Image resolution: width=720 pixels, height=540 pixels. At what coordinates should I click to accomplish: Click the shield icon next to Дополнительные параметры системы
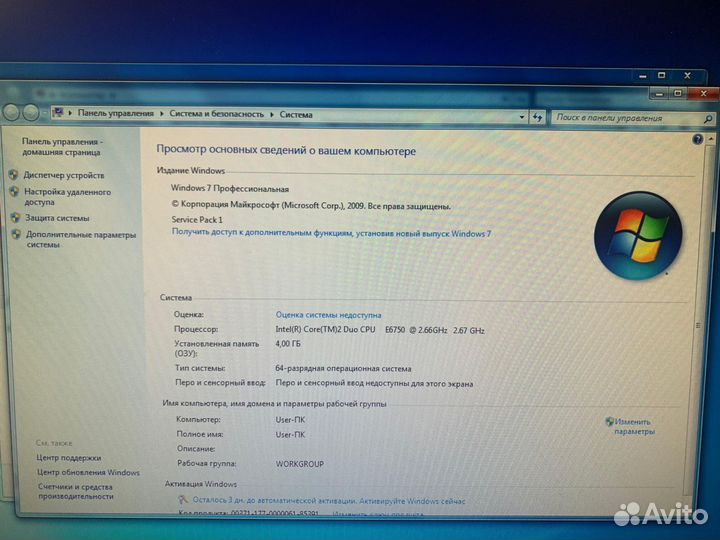click(x=16, y=234)
